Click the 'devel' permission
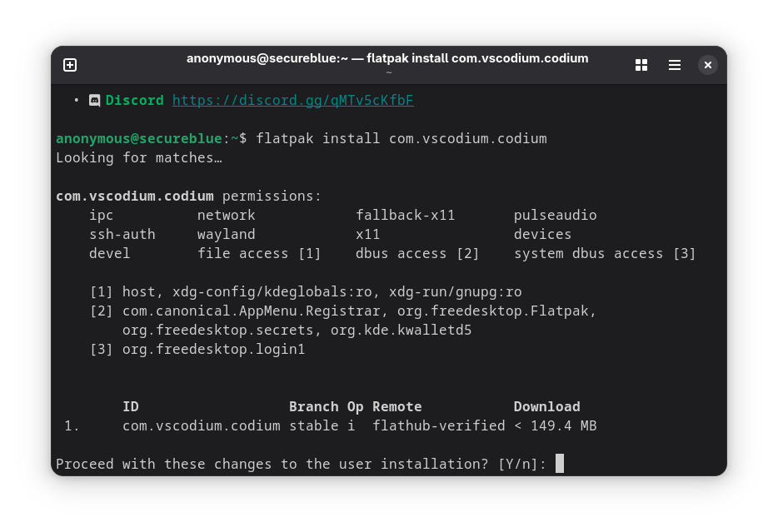Viewport: 778px width, 532px height. point(110,253)
